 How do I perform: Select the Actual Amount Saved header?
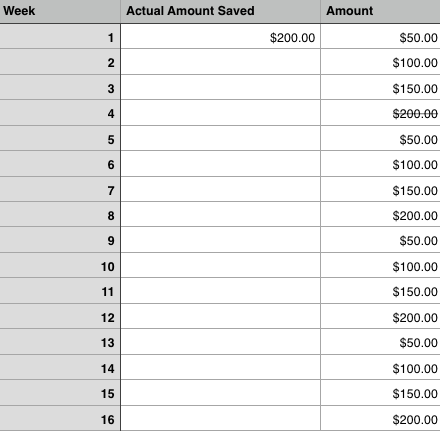click(220, 11)
